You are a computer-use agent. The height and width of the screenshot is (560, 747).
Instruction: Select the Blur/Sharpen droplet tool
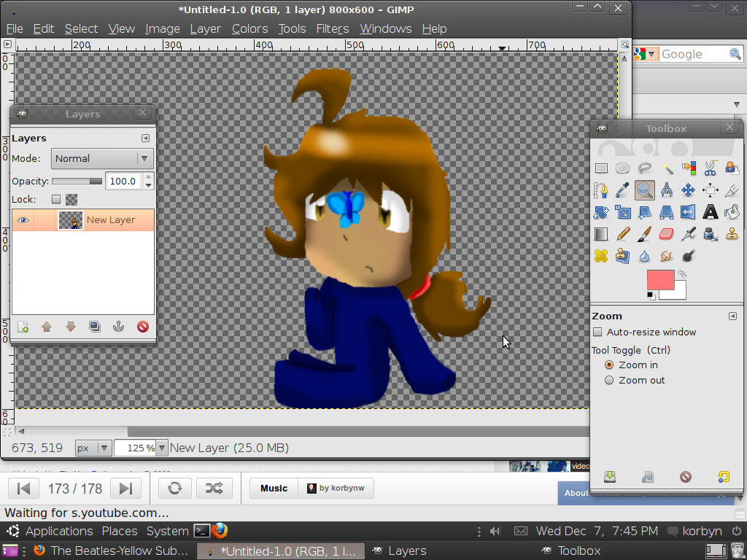[x=644, y=256]
